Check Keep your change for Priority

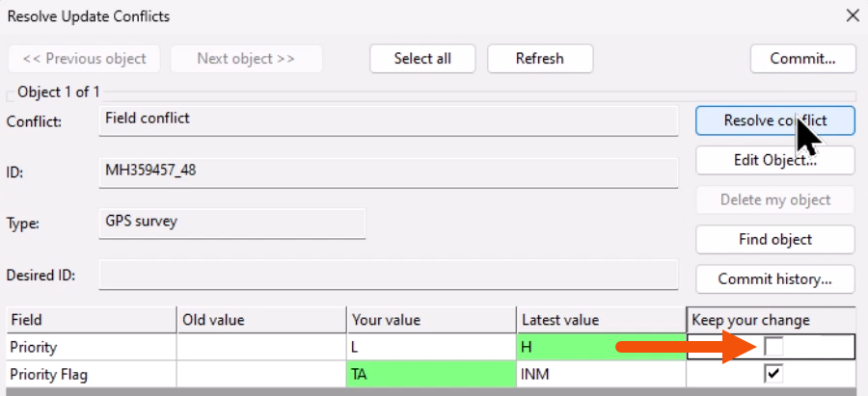[x=773, y=347]
